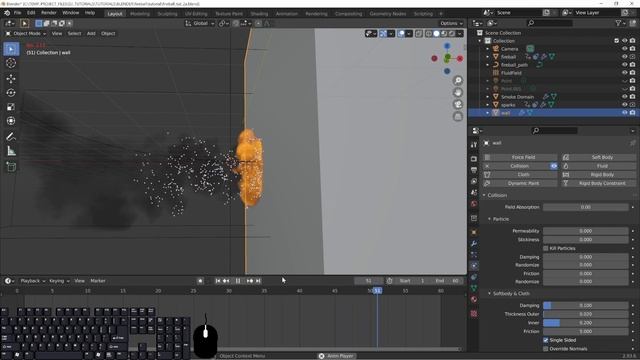Click the Fluid physics button
640x360 pixels.
tap(598, 166)
